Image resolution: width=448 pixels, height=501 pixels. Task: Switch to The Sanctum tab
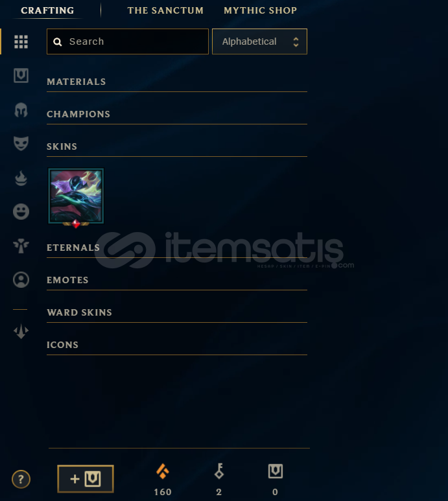point(165,10)
